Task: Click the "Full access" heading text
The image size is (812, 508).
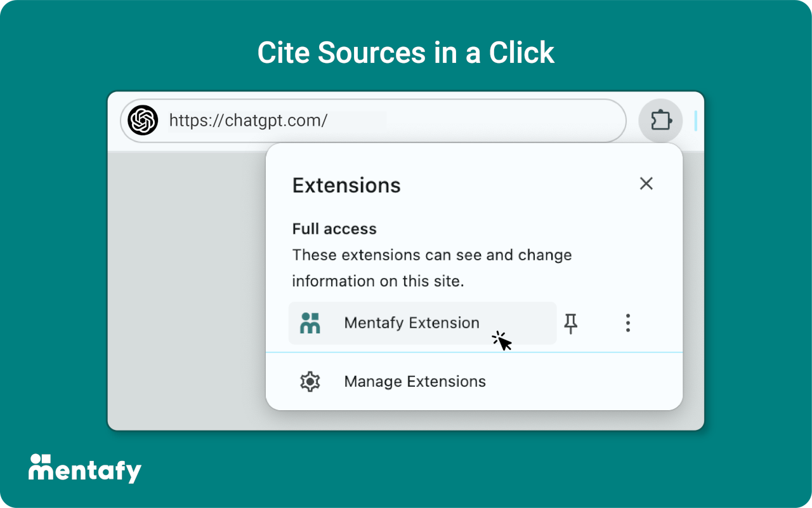Action: (334, 229)
